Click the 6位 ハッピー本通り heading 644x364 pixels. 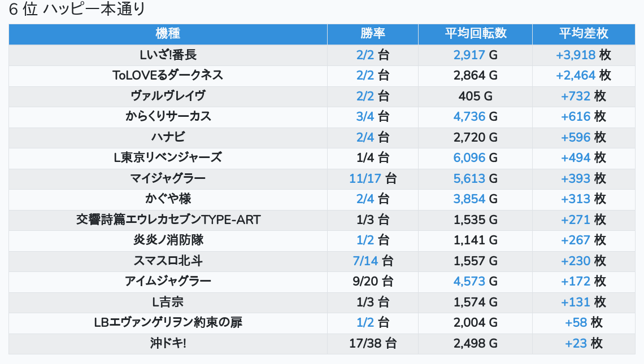click(77, 10)
